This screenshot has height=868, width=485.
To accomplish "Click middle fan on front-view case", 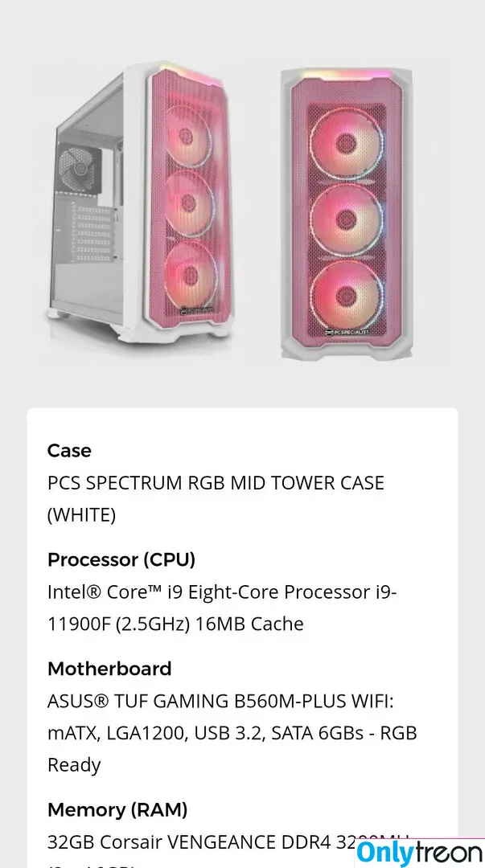I will pos(347,219).
